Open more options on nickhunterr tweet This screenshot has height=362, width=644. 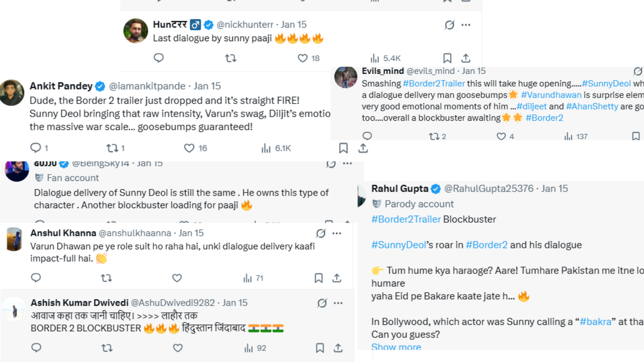466,25
